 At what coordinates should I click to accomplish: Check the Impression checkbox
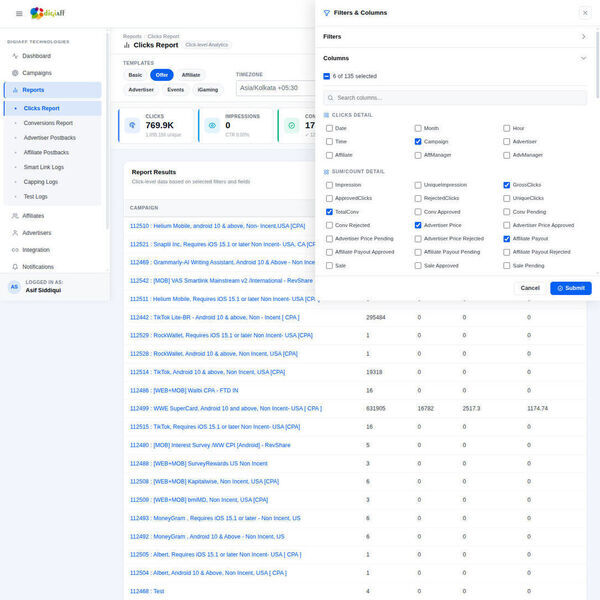coord(329,185)
